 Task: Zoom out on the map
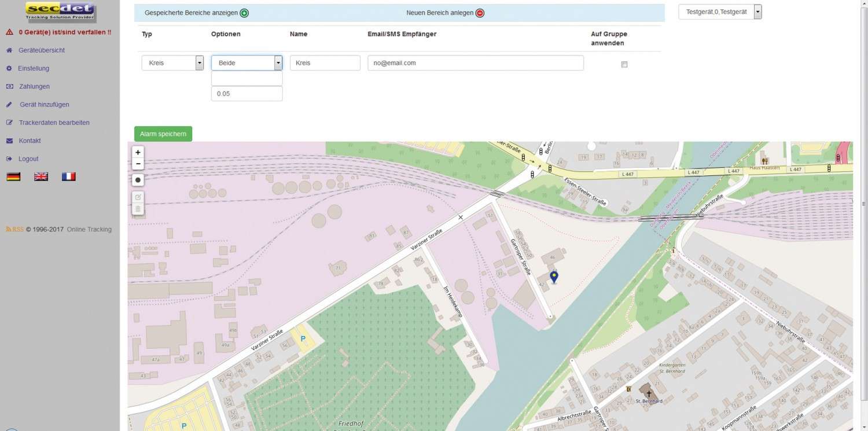pyautogui.click(x=138, y=164)
